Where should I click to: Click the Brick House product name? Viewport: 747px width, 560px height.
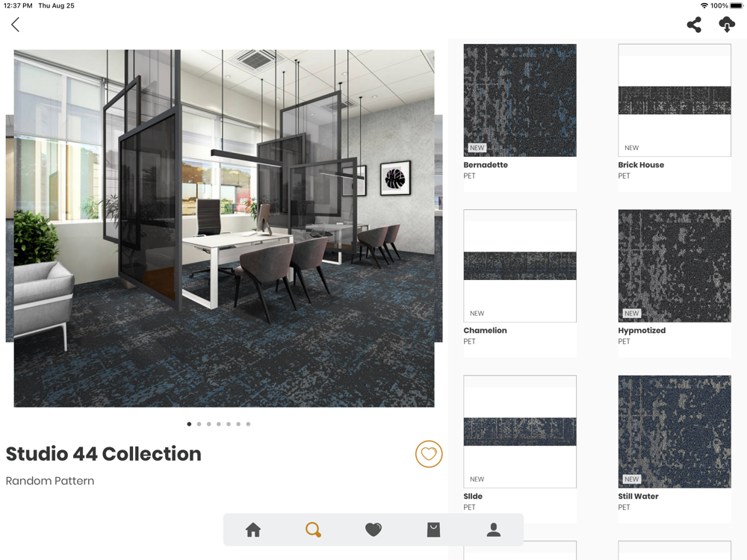[641, 165]
